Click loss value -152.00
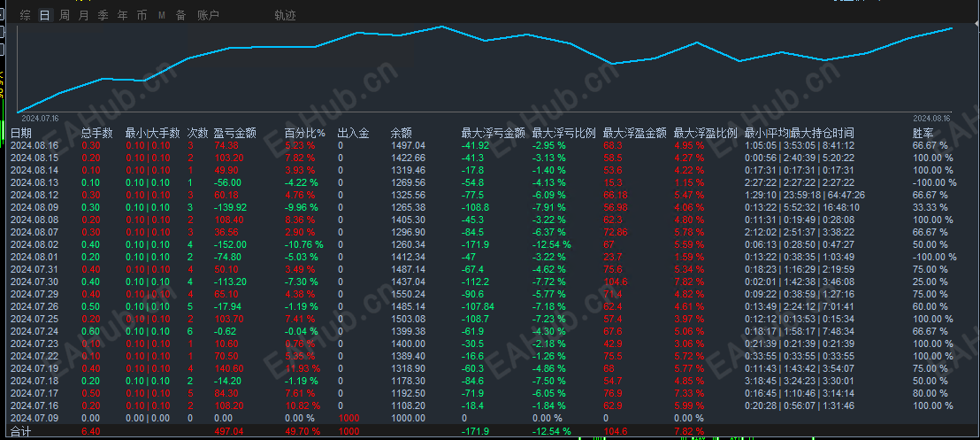 [x=231, y=244]
